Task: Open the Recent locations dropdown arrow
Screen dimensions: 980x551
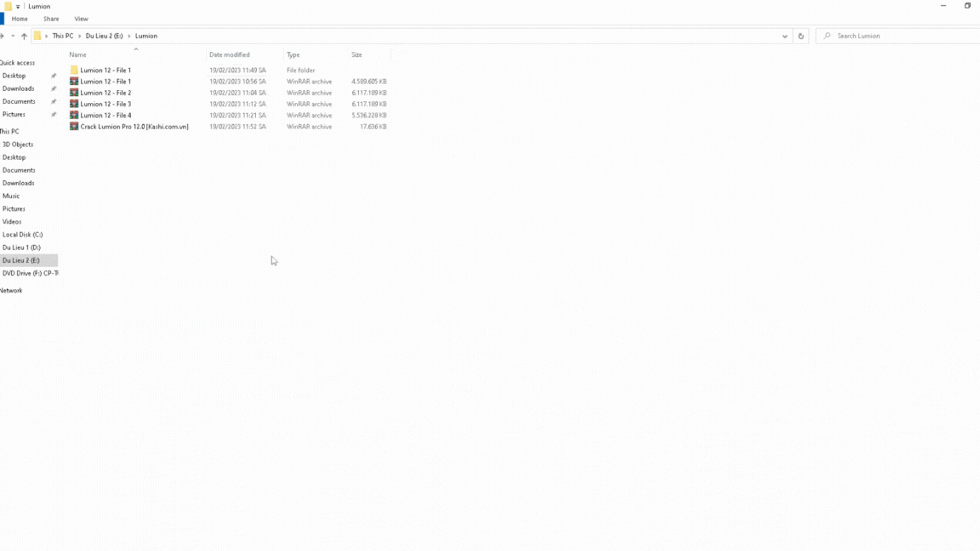Action: tap(13, 37)
